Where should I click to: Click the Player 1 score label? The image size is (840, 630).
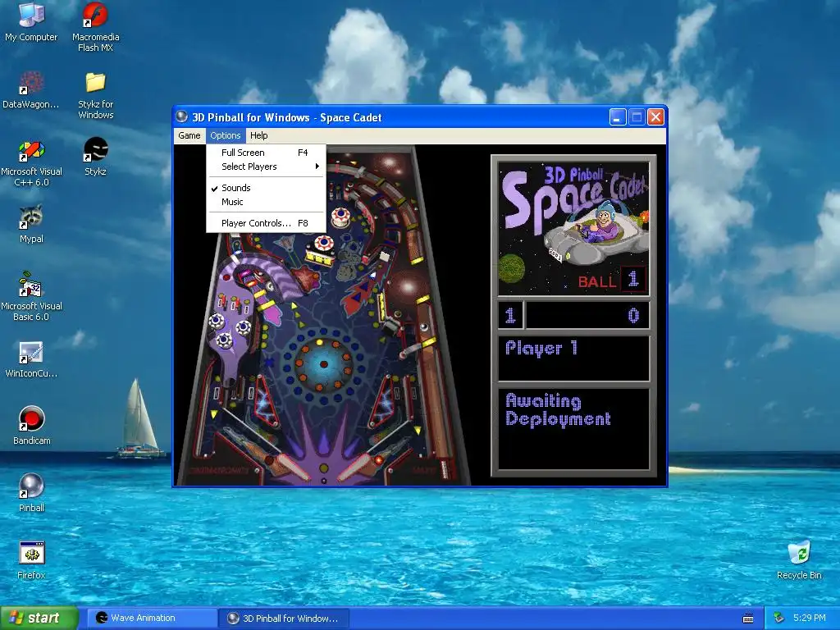(541, 348)
